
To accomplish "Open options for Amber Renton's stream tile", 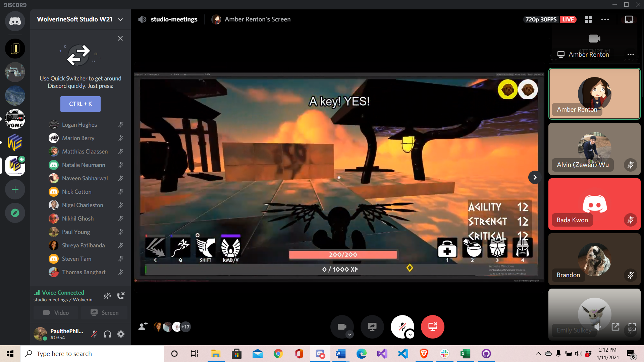I will coord(631,54).
